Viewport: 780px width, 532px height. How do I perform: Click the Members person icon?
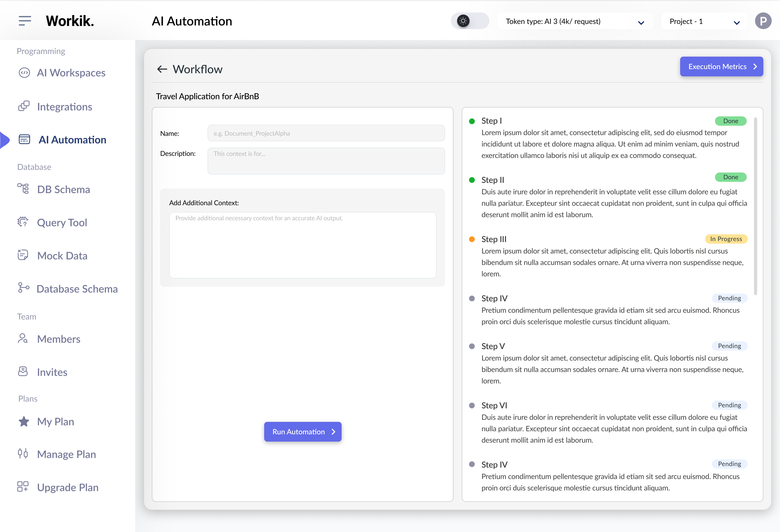(x=23, y=338)
